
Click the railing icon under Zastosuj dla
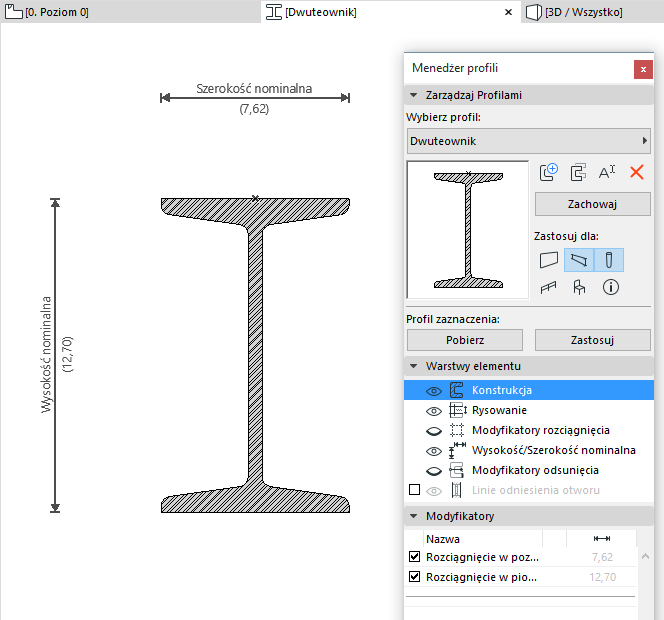pos(549,288)
